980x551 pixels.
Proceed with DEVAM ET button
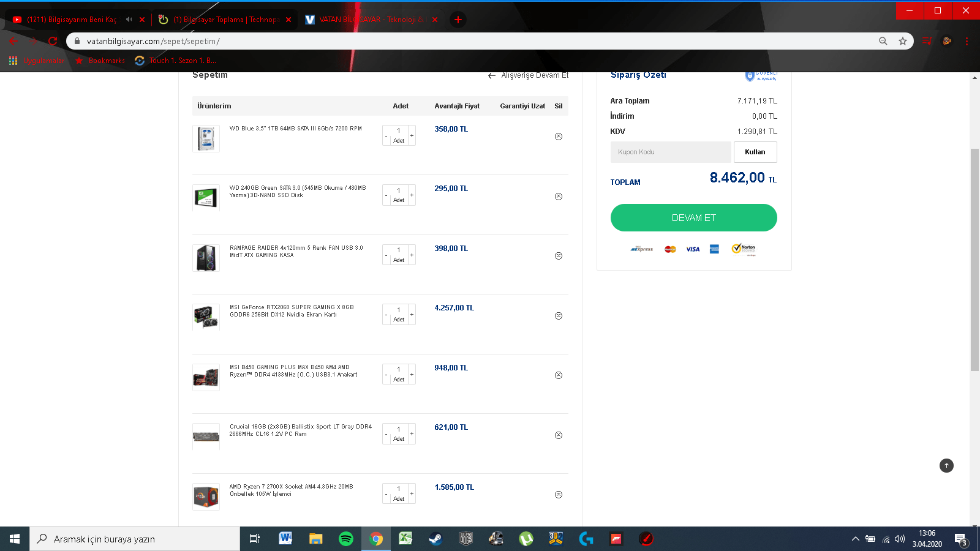point(694,218)
